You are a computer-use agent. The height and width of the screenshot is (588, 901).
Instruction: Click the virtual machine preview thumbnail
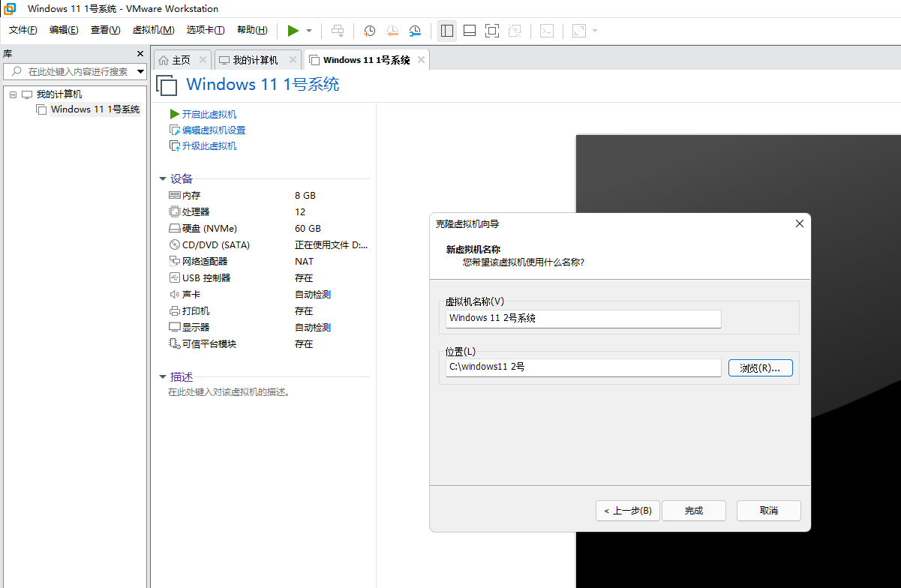pos(738,361)
